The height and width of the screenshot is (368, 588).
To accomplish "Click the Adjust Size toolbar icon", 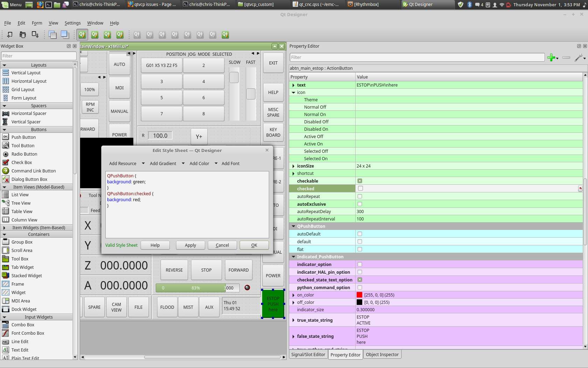I will pos(225,34).
